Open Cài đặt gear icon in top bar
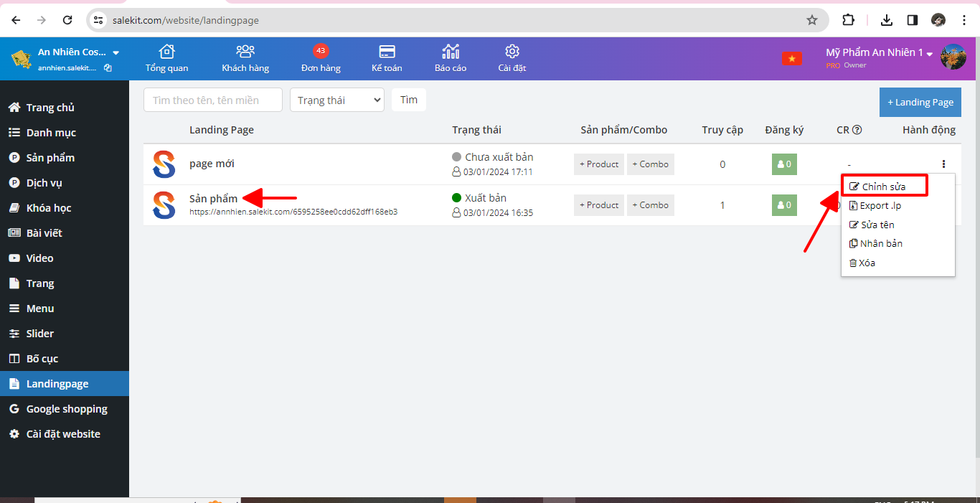The image size is (980, 503). [x=512, y=52]
